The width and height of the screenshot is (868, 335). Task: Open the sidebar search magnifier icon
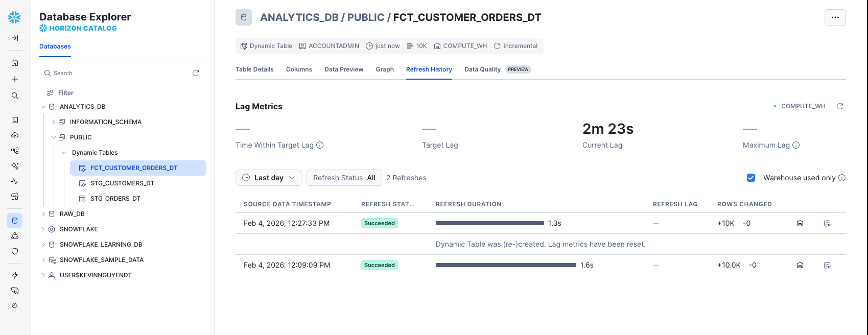[15, 95]
